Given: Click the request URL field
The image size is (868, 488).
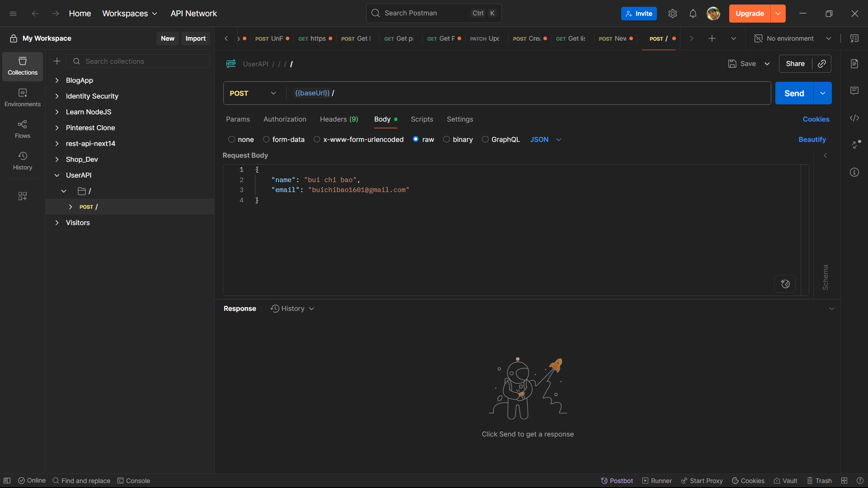Looking at the screenshot, I should [x=528, y=93].
